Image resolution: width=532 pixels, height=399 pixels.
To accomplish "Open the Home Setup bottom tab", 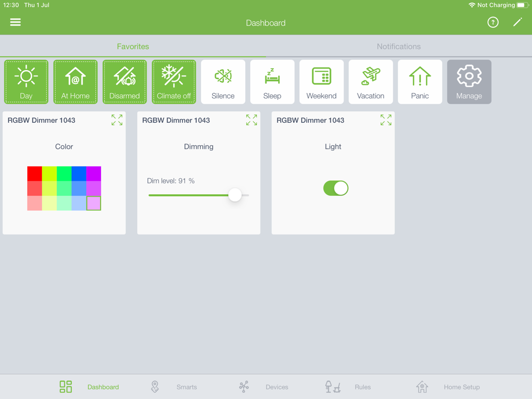I will (x=448, y=387).
